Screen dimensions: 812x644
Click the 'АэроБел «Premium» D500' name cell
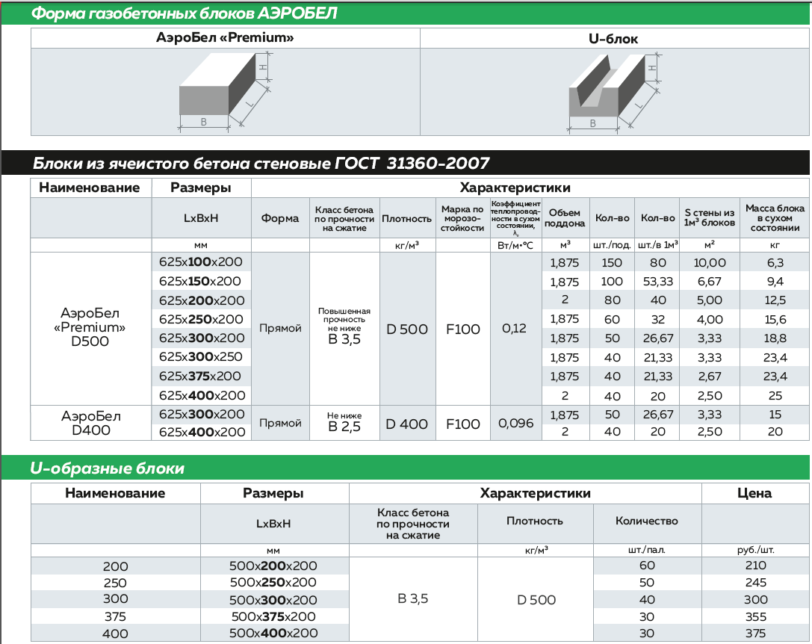click(x=90, y=327)
